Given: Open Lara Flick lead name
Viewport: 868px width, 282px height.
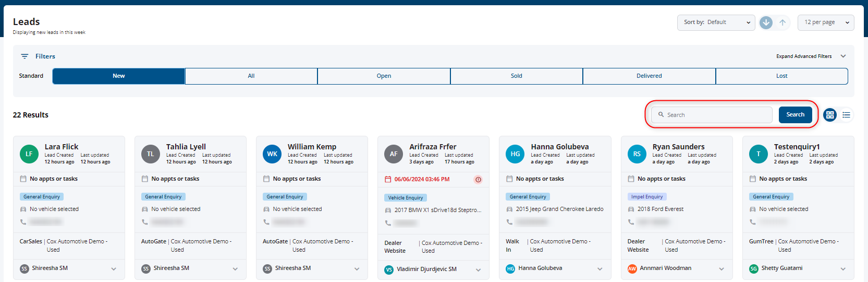Looking at the screenshot, I should tap(62, 147).
